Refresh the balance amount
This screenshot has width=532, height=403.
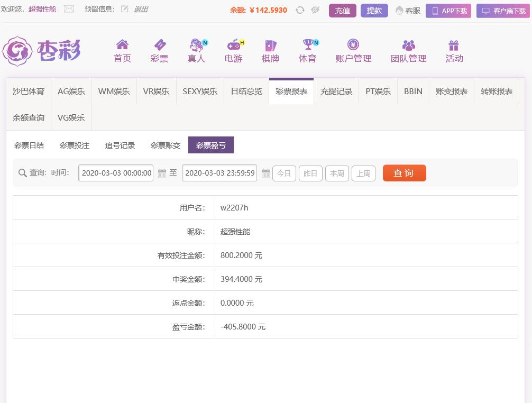tap(300, 10)
